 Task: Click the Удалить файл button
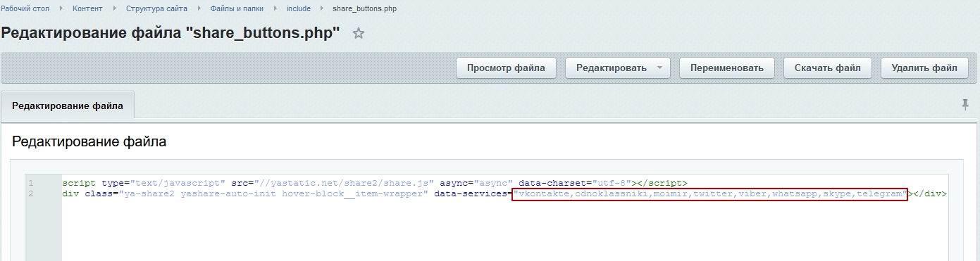click(924, 68)
